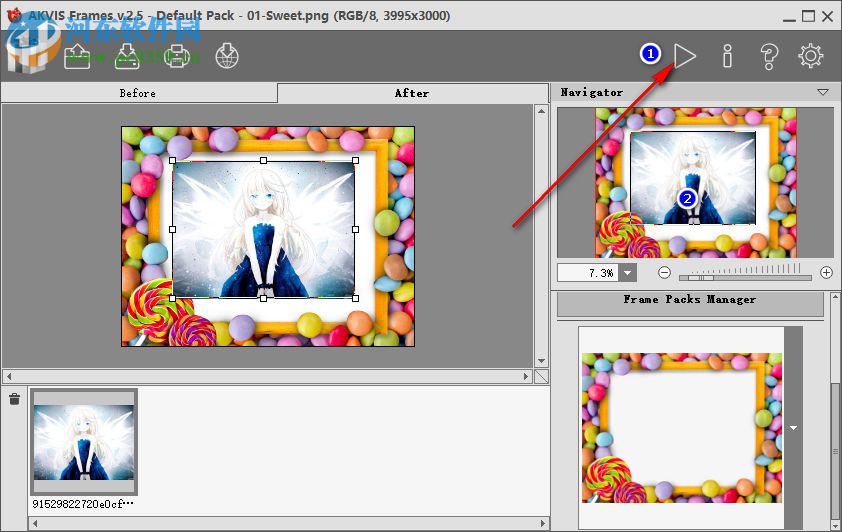
Task: Maximize the AKVIS Frames window
Action: (808, 16)
